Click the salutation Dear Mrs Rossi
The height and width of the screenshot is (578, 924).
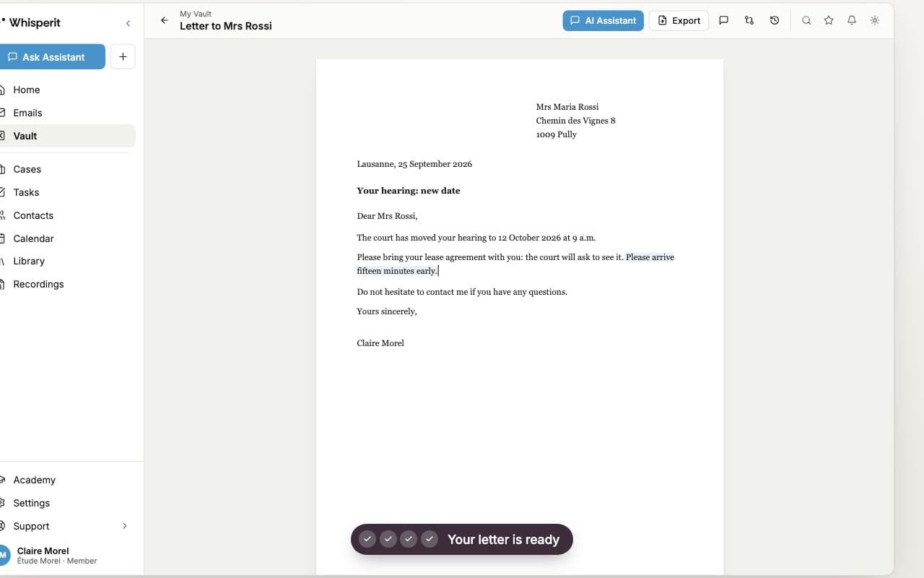pos(387,216)
